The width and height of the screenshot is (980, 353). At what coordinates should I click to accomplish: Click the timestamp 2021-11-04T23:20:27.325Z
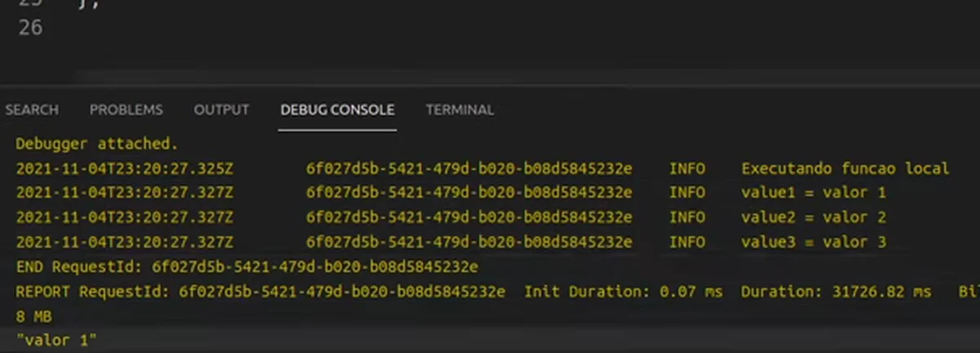[125, 168]
